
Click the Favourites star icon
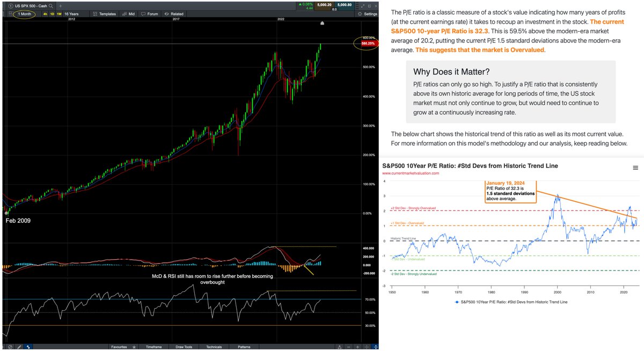click(134, 347)
